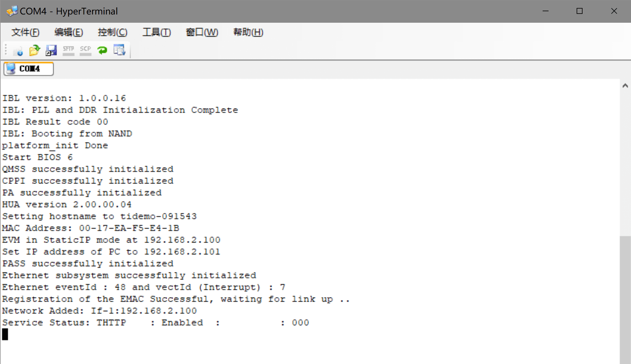Click 'Setting hostname to tidemo-091543' line
This screenshot has width=631, height=364.
[x=100, y=216]
